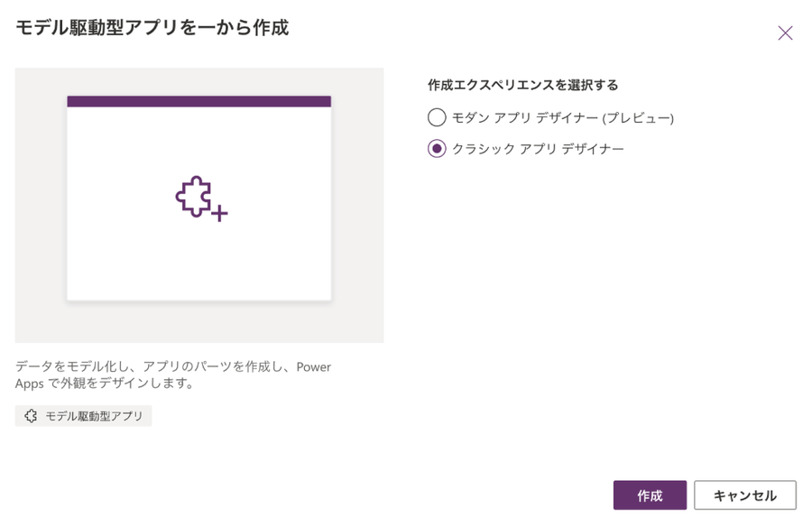
Task: Click the モデル駆動型アプリ tag
Action: click(83, 416)
